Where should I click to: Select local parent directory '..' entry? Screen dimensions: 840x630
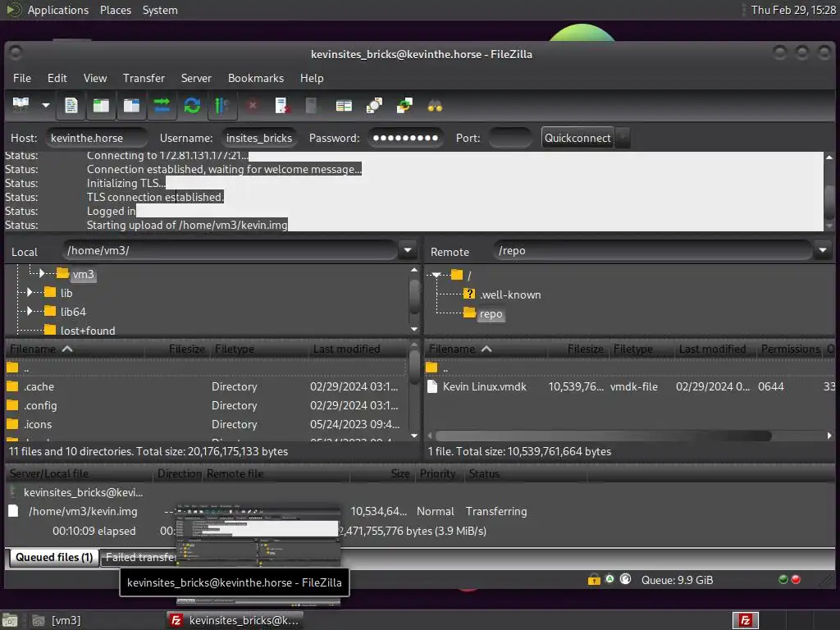pyautogui.click(x=206, y=368)
